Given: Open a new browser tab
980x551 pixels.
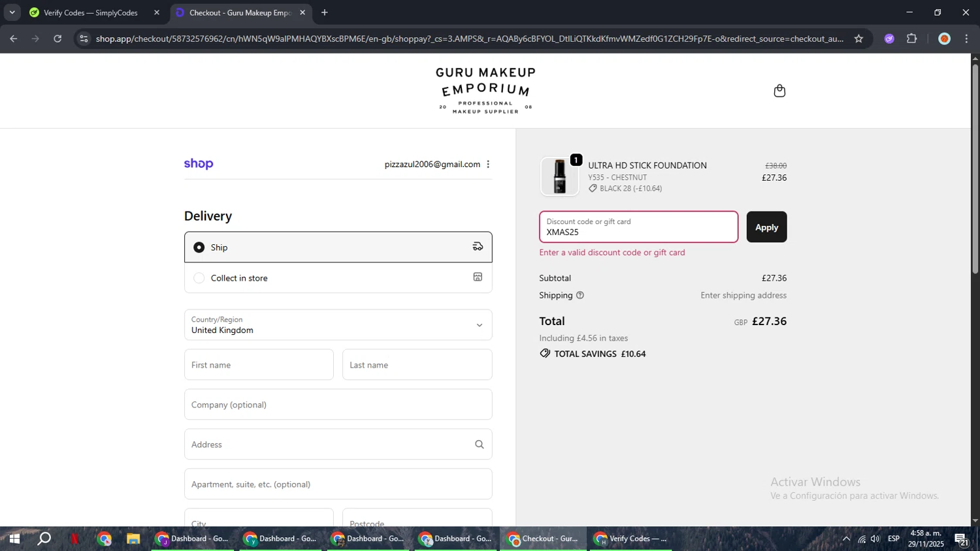Looking at the screenshot, I should [325, 12].
